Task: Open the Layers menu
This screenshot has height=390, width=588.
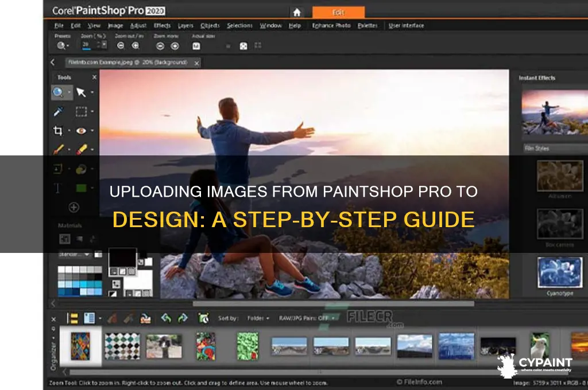Action: (x=185, y=25)
